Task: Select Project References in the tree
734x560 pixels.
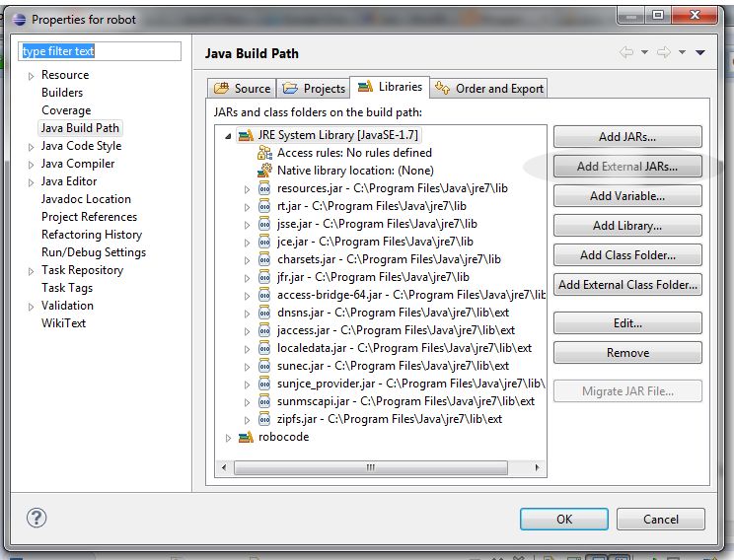Action: (x=89, y=217)
